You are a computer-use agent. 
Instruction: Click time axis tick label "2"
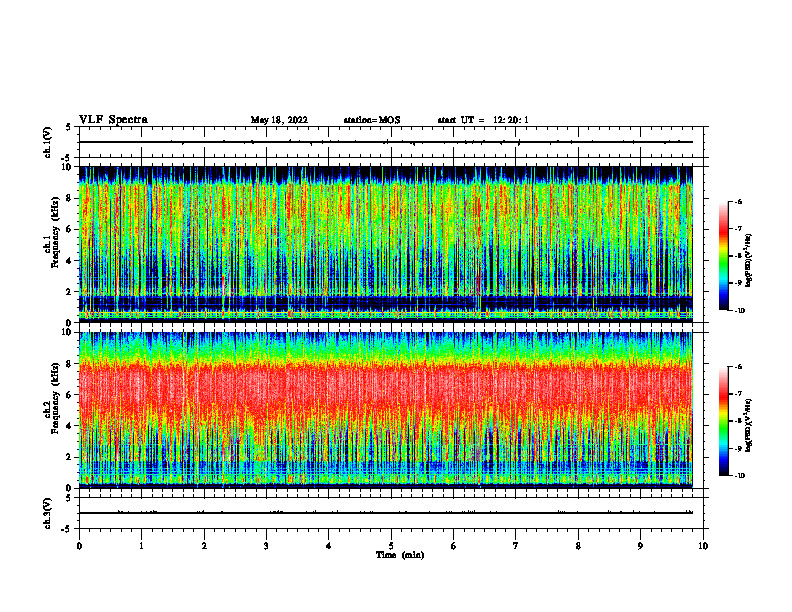pyautogui.click(x=204, y=546)
